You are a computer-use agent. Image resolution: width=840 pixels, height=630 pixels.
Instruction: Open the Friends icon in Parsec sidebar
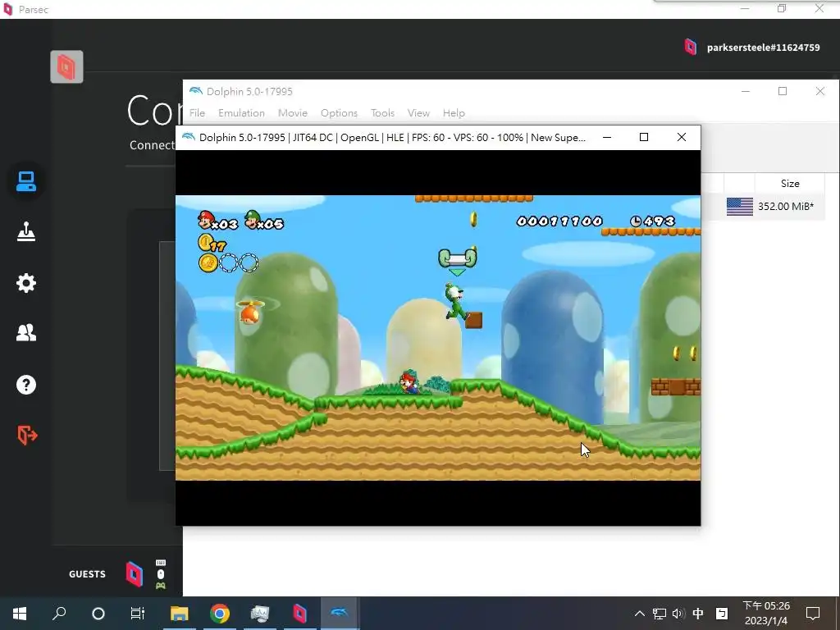click(x=25, y=333)
